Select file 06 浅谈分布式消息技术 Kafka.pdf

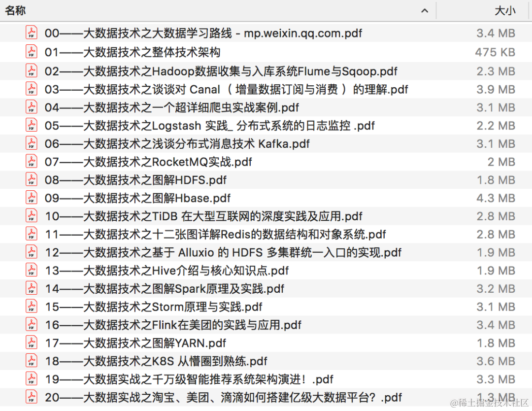coord(177,144)
